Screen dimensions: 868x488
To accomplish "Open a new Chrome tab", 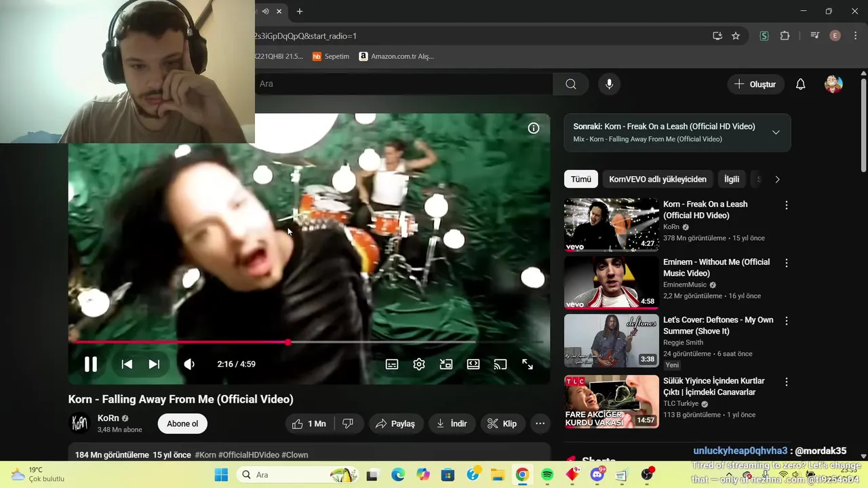I will pos(300,12).
